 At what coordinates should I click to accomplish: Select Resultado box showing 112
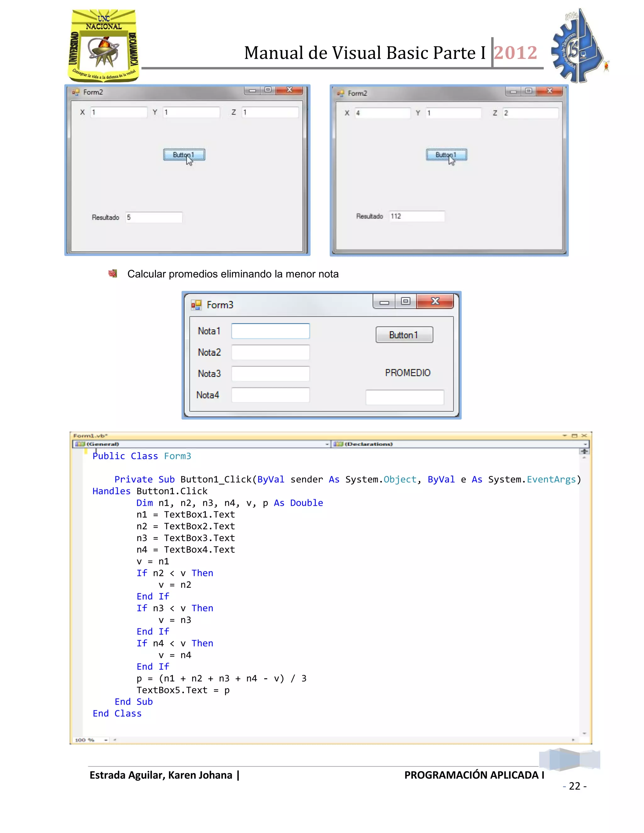pos(417,216)
